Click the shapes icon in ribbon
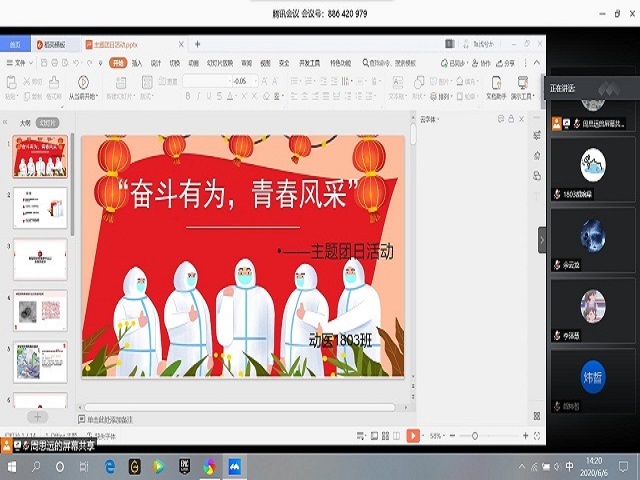 (419, 82)
